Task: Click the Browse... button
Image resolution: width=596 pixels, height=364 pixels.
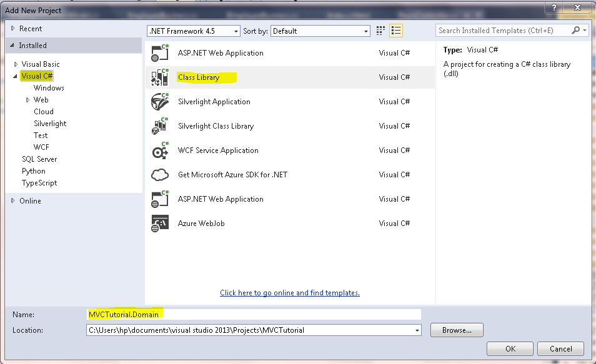Action: point(457,330)
